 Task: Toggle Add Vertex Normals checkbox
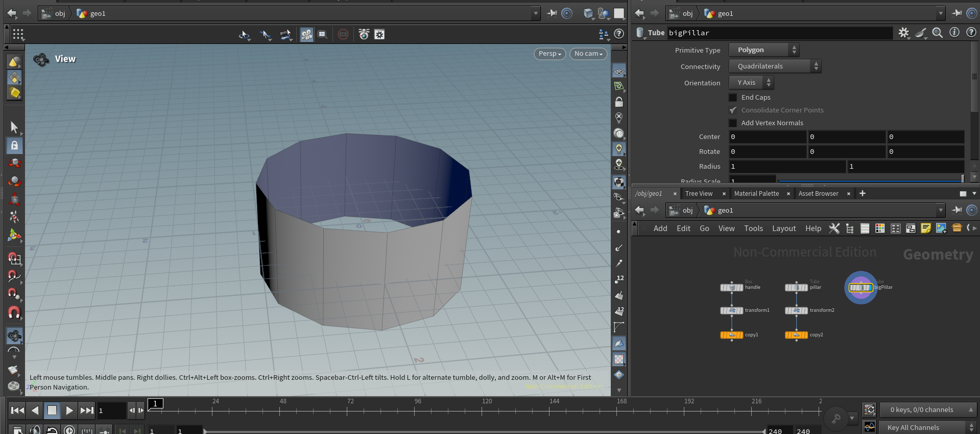click(x=733, y=123)
